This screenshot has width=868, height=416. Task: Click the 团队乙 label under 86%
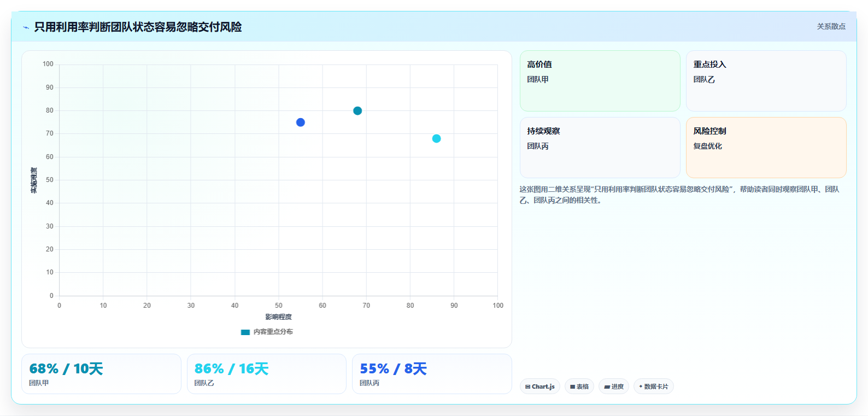tap(204, 383)
